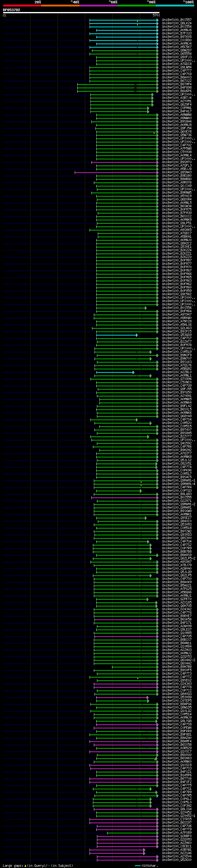Image resolution: width=197 pixels, height=868 pixels.
Task: Select the UniRef100_B4F898 label
Action: tap(176, 88)
